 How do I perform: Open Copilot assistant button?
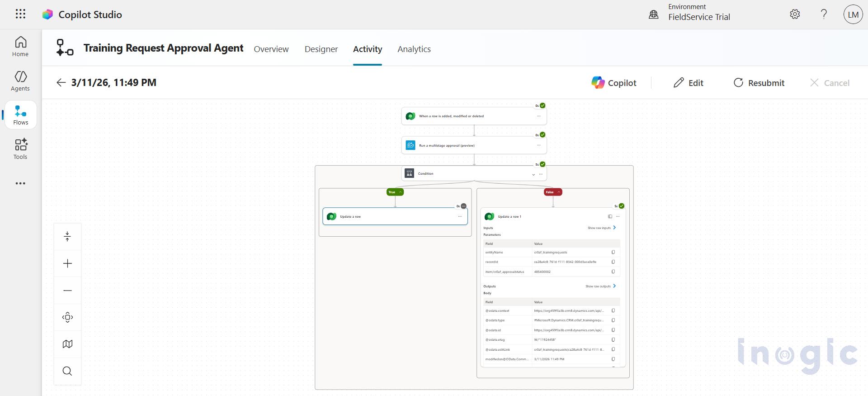pyautogui.click(x=614, y=82)
